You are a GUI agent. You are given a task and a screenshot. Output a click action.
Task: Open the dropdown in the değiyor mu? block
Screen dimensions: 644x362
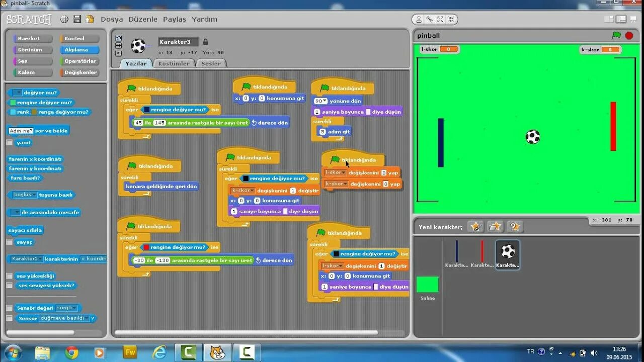click(x=17, y=93)
